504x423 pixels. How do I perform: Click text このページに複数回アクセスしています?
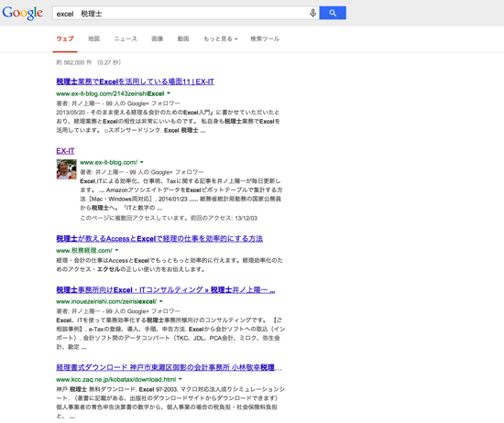coord(134,218)
